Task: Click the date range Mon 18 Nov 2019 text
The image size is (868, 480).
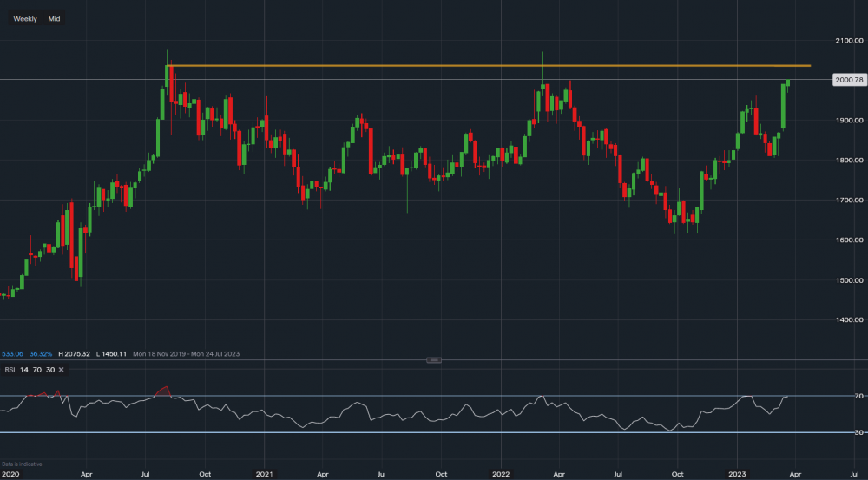Action: 168,354
